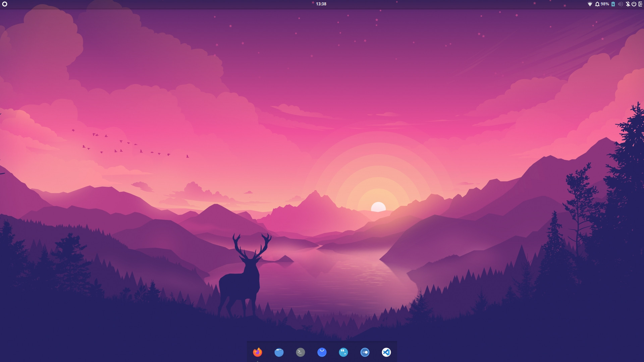Open the 13:38 clock in the panel
644x362 pixels.
pos(321,4)
